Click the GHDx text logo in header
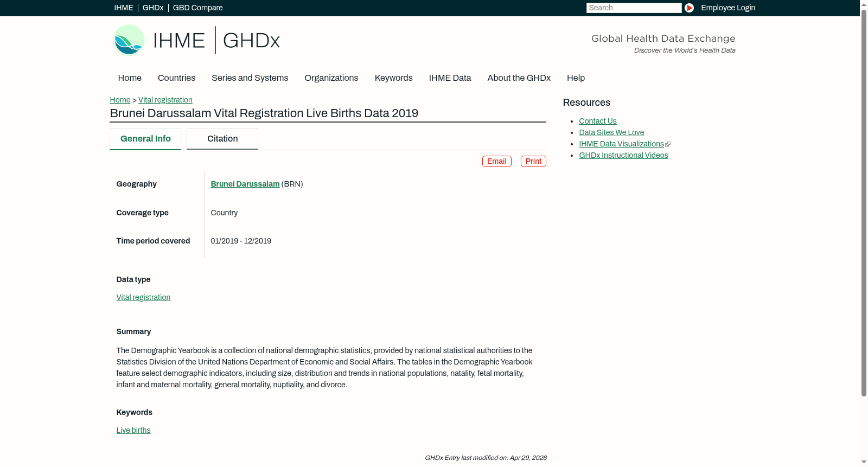Viewport: 868px width, 467px height. coord(251,41)
